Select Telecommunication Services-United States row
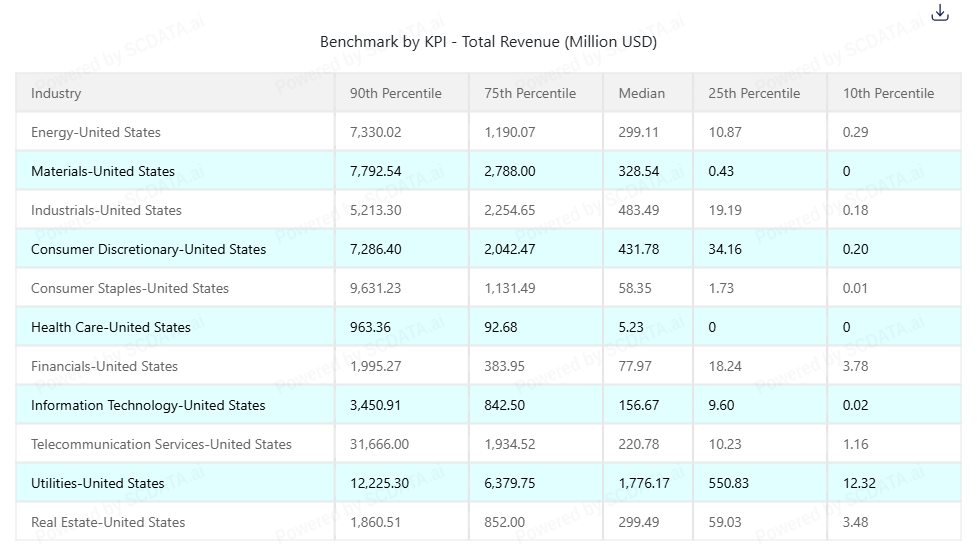Screen dimensions: 977x556 (161, 444)
